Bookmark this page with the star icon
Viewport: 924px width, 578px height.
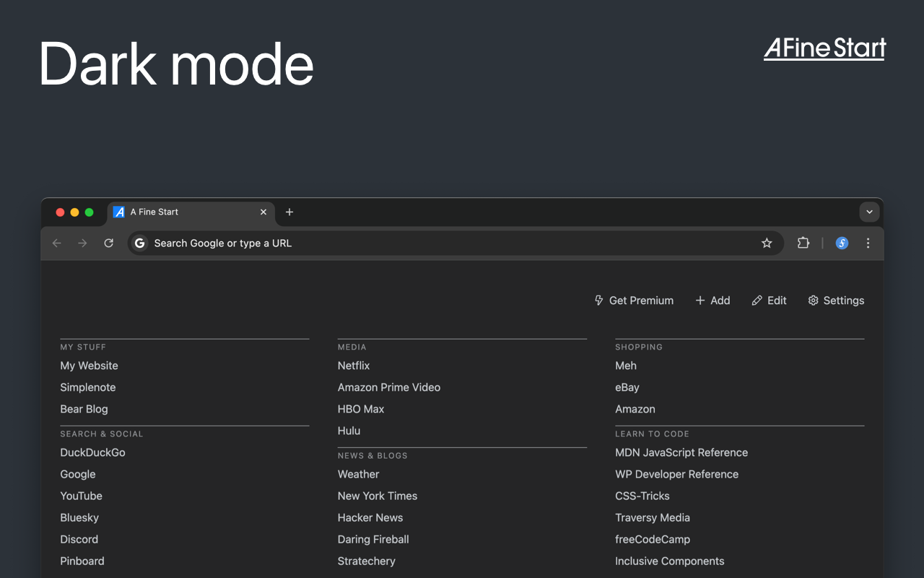click(x=767, y=243)
